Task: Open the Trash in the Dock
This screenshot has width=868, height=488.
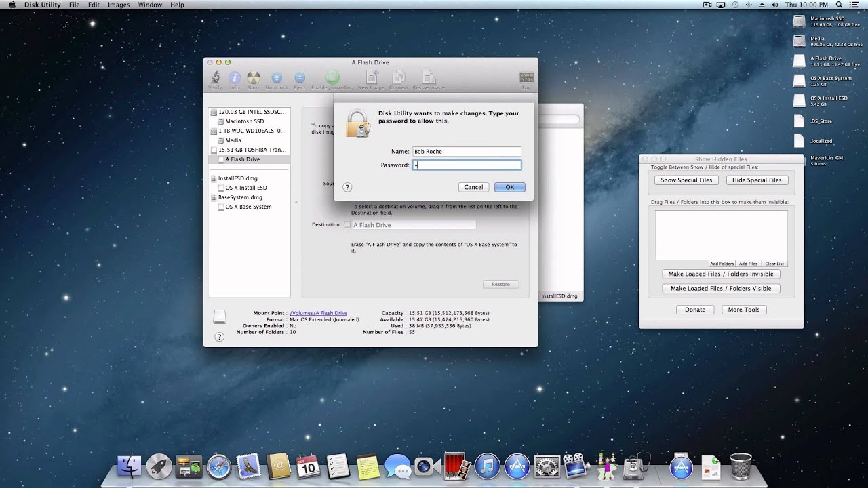Action: coord(741,466)
